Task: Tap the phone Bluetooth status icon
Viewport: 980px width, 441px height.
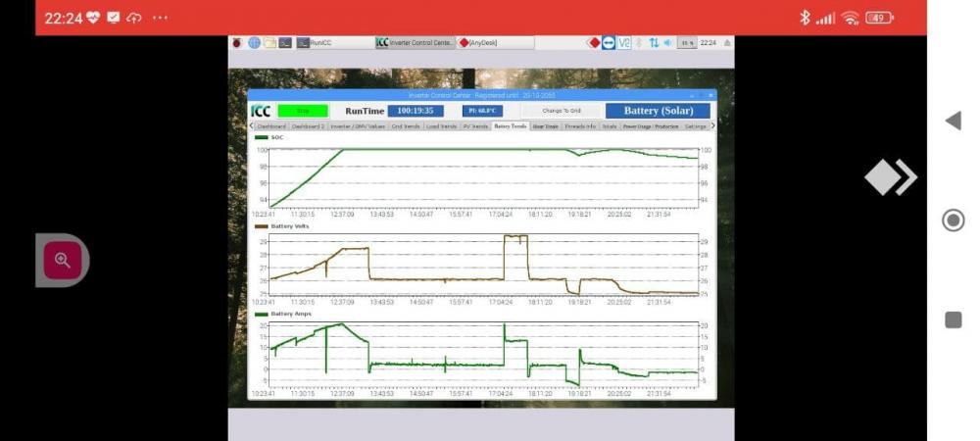Action: [x=805, y=18]
